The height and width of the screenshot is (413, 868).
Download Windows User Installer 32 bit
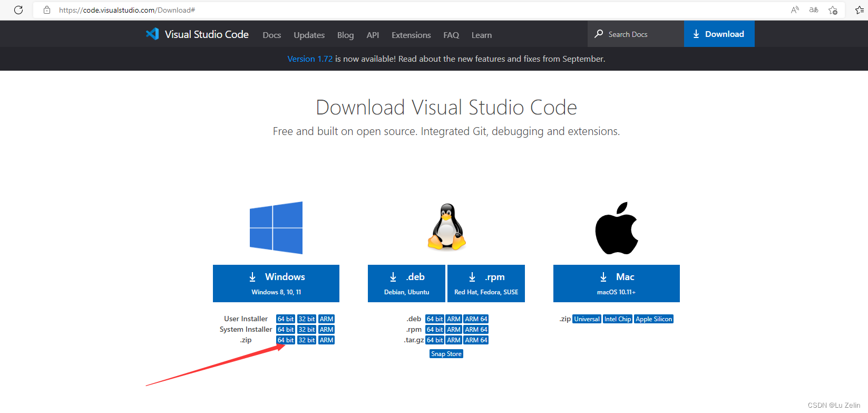pos(307,319)
